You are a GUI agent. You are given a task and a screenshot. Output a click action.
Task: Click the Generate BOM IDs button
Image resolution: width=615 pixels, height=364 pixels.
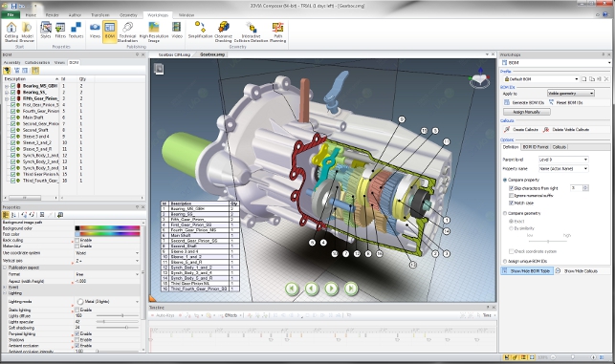point(524,102)
